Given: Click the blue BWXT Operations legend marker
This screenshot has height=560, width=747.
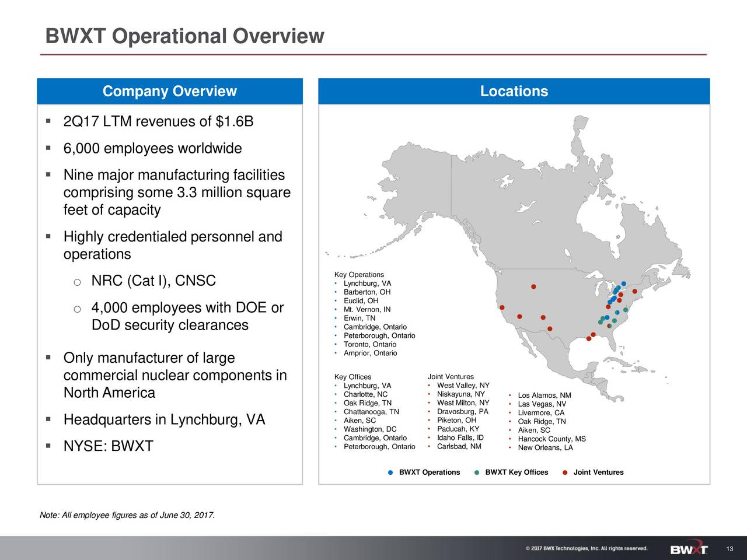Looking at the screenshot, I should (390, 472).
